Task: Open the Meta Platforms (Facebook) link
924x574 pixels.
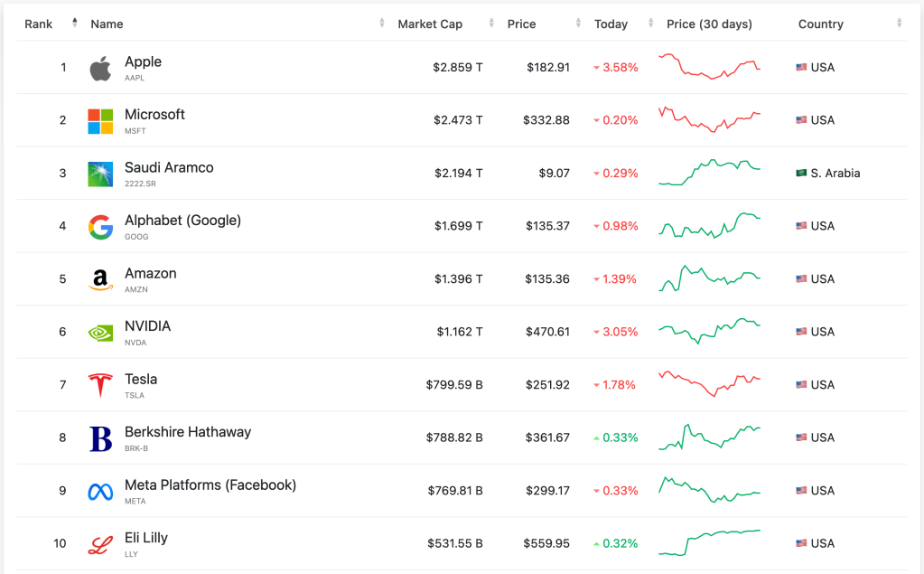Action: pos(210,485)
